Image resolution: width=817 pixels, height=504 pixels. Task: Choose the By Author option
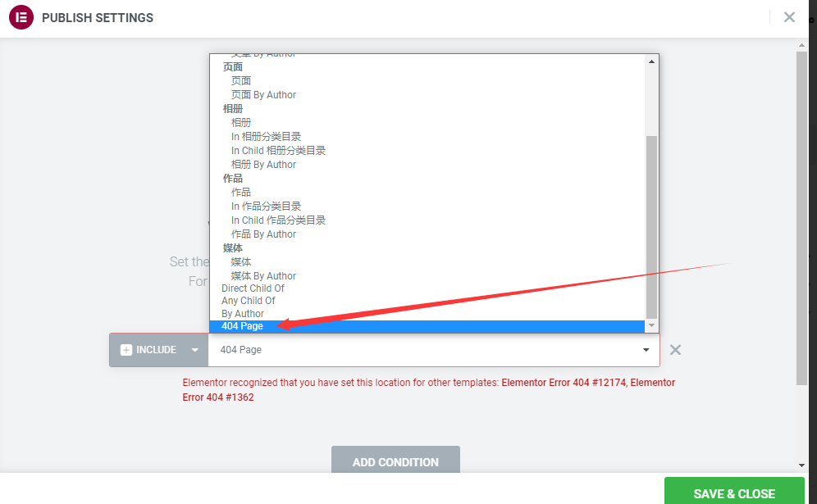click(x=243, y=313)
